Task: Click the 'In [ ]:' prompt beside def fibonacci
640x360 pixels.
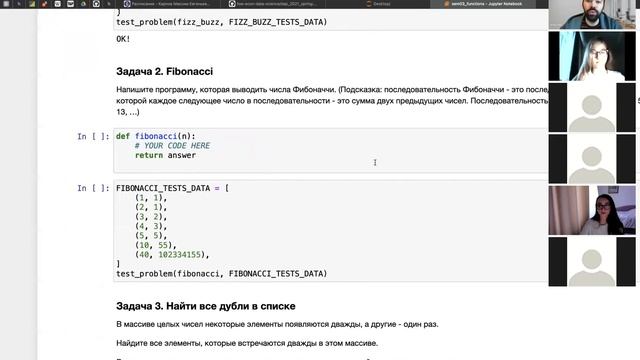Action: [x=93, y=136]
